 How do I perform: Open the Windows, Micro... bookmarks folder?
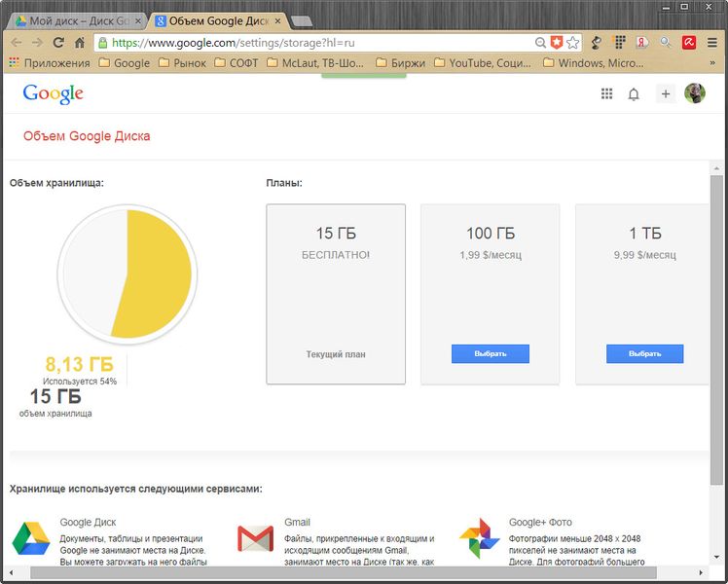(594, 62)
